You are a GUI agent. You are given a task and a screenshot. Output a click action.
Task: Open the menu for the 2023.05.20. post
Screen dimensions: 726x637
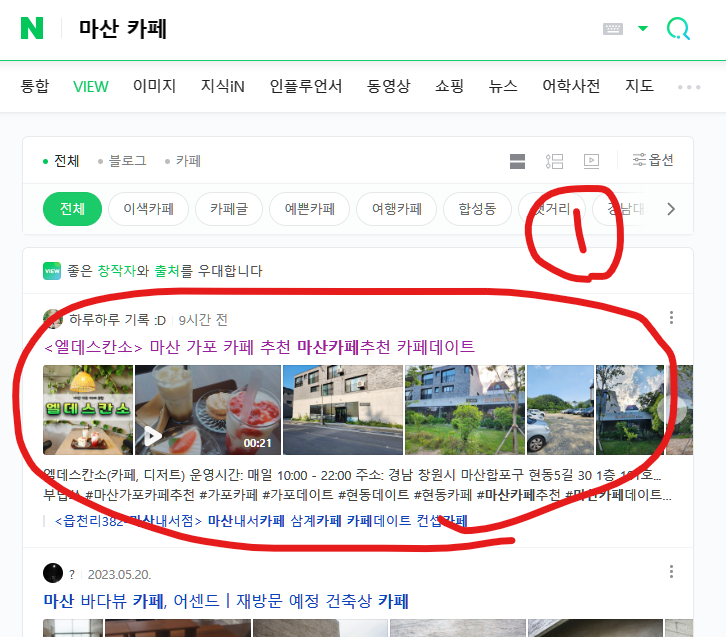tap(671, 572)
